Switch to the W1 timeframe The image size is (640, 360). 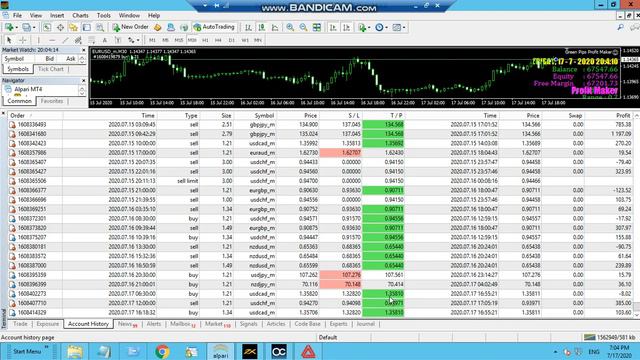tap(245, 40)
